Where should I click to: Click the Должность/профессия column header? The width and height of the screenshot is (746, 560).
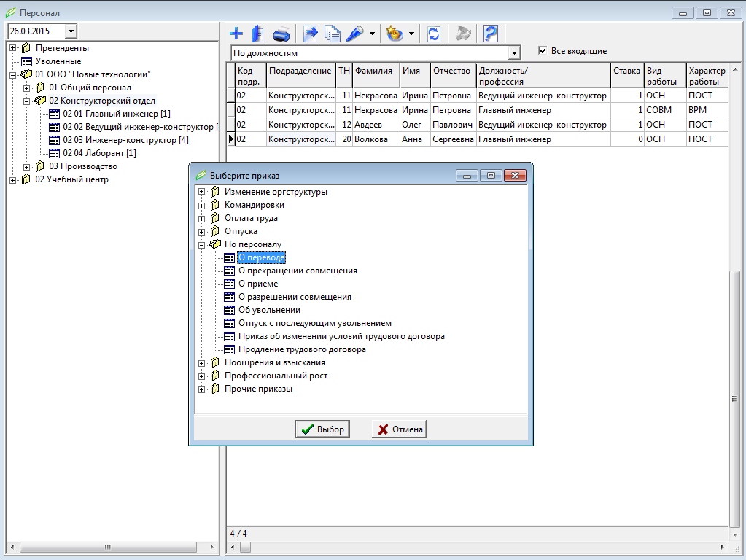tap(543, 75)
